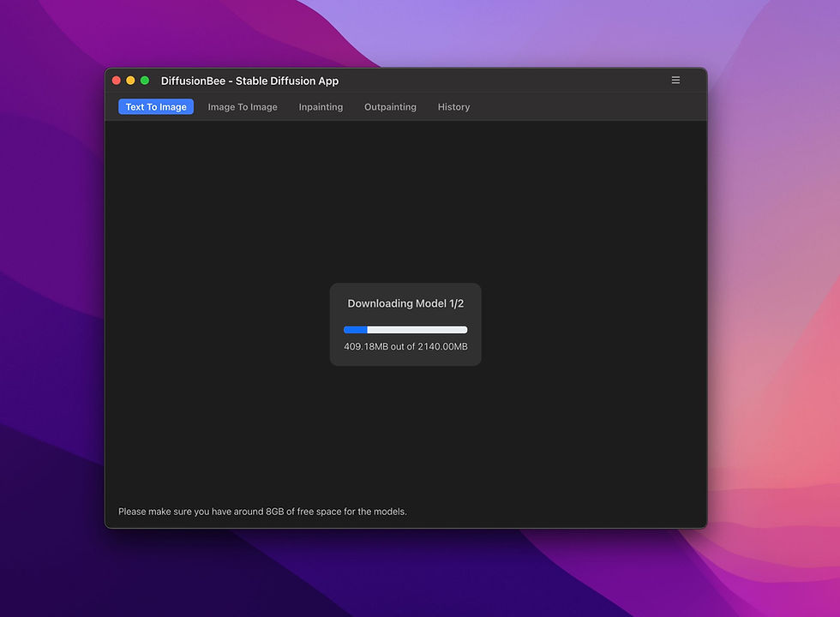Click the DiffusionBee window title text
The height and width of the screenshot is (617, 840).
point(249,81)
